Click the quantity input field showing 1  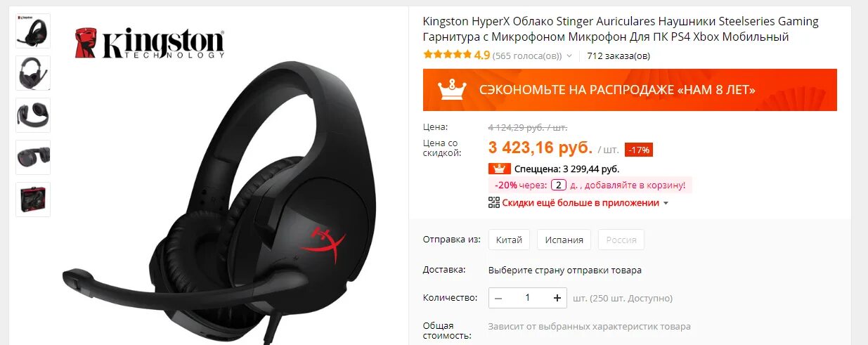[x=528, y=298]
